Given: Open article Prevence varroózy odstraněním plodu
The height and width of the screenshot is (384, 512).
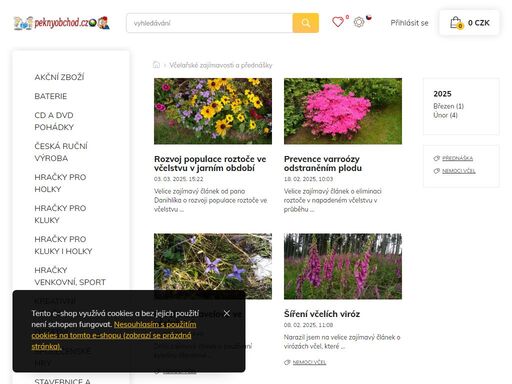Looking at the screenshot, I should point(323,163).
